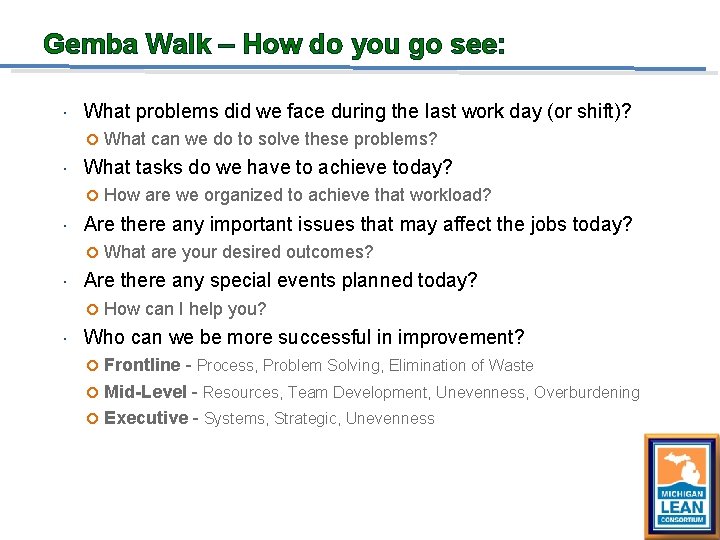Click the orange bullet beside 'How can I help you'

point(93,310)
